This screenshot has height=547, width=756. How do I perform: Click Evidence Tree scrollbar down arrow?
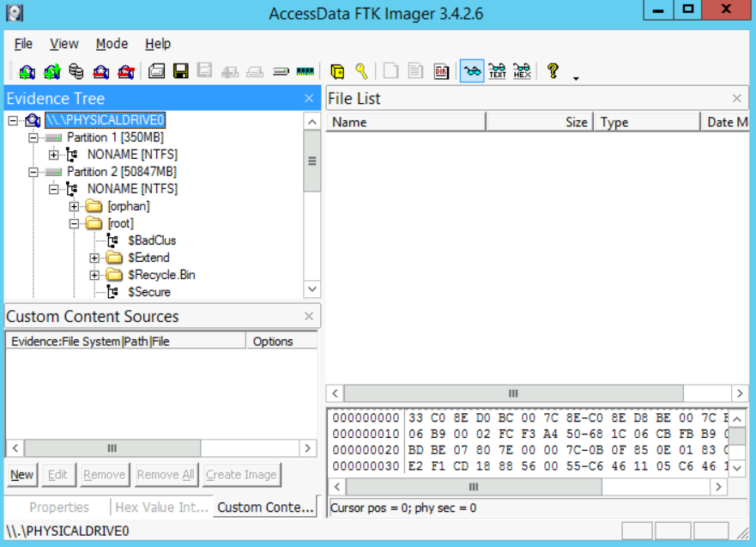[312, 289]
